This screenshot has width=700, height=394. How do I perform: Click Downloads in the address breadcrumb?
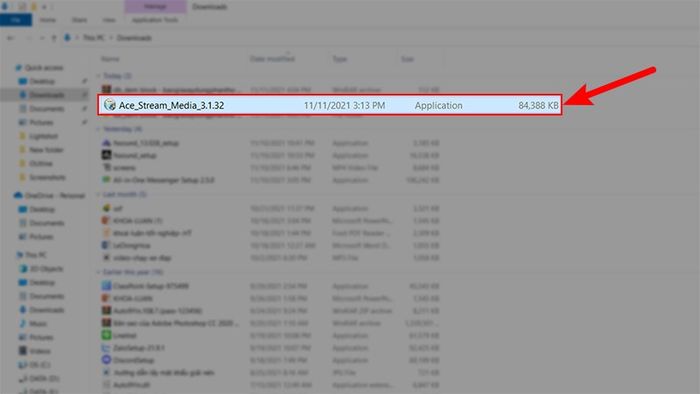[x=134, y=38]
